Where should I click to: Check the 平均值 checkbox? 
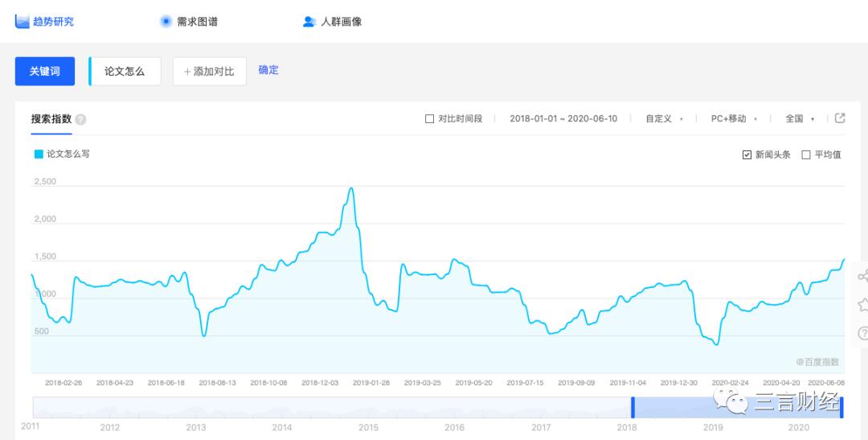pos(806,154)
